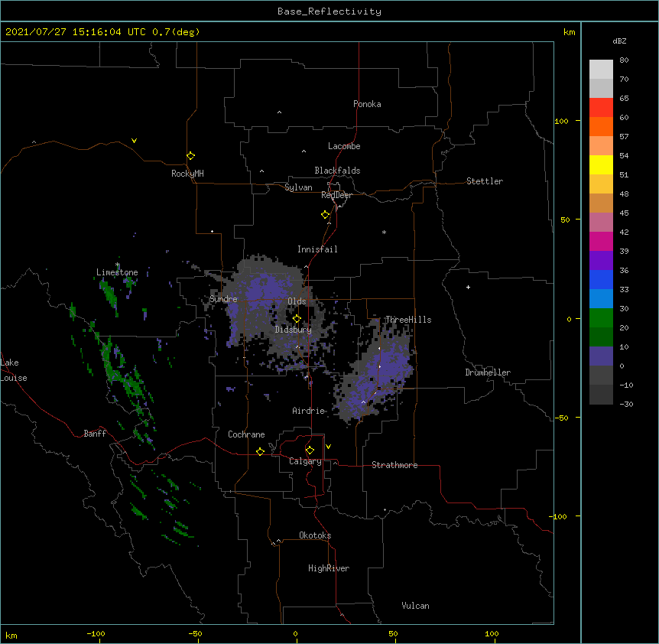The height and width of the screenshot is (644, 659).
Task: Click the Innisfail label
Action: coord(317,249)
